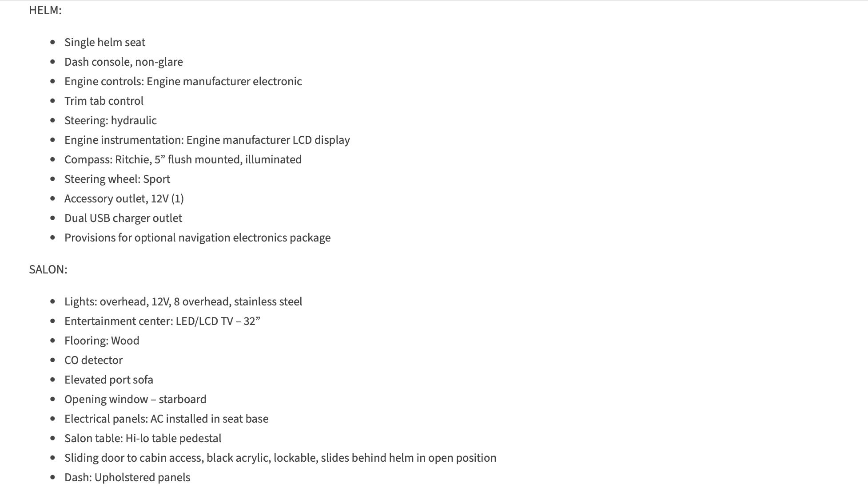Viewport: 868px width, 491px height.
Task: Click 'Dash console, non-glare' text
Action: click(123, 62)
